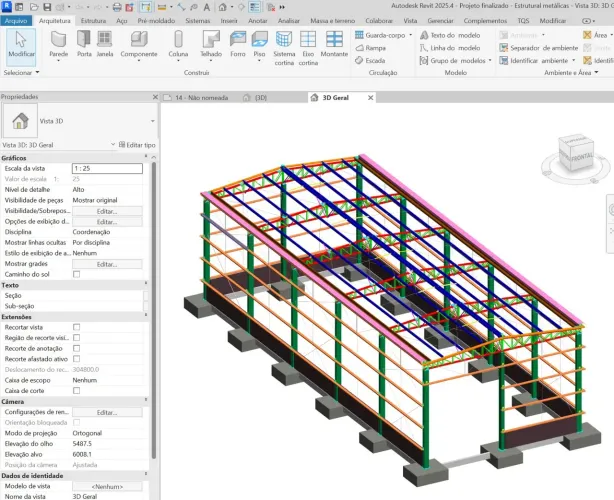Select the Piso floor tool
Image resolution: width=614 pixels, height=500 pixels.
point(259,46)
